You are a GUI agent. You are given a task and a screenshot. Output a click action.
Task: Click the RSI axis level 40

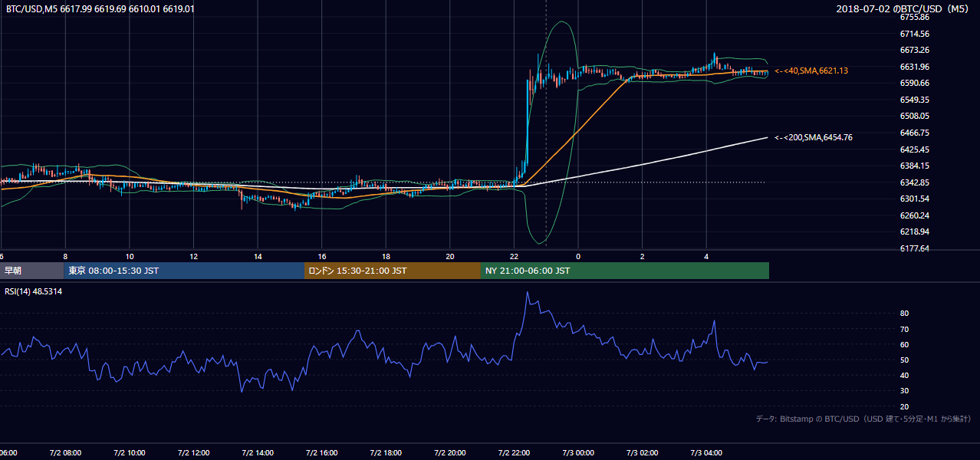904,375
